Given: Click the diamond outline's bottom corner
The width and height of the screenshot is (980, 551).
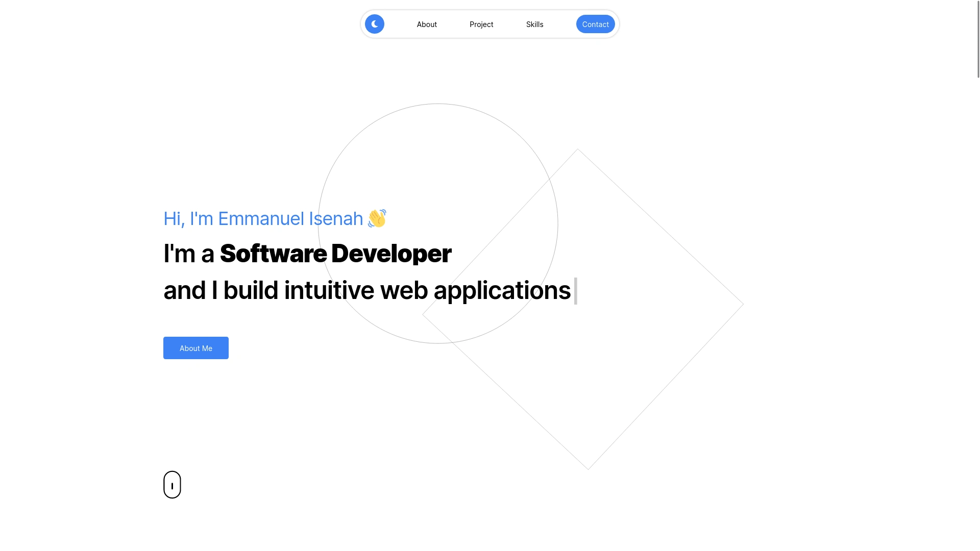Looking at the screenshot, I should point(589,468).
